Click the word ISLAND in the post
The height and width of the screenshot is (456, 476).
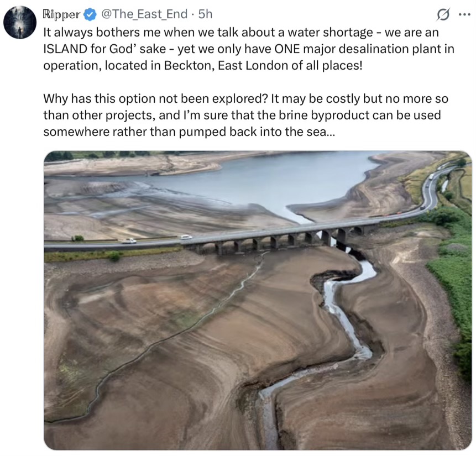tap(65, 49)
